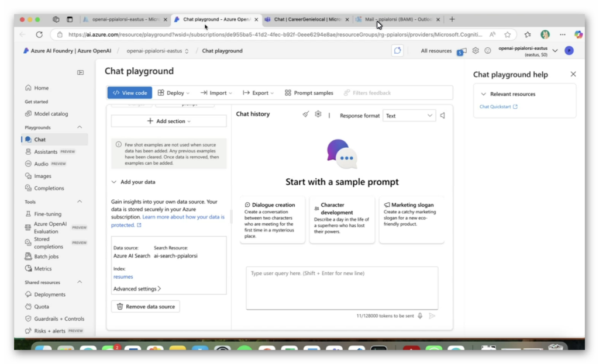Open Import dropdown menu
Screen dimensions: 599x364
[216, 93]
